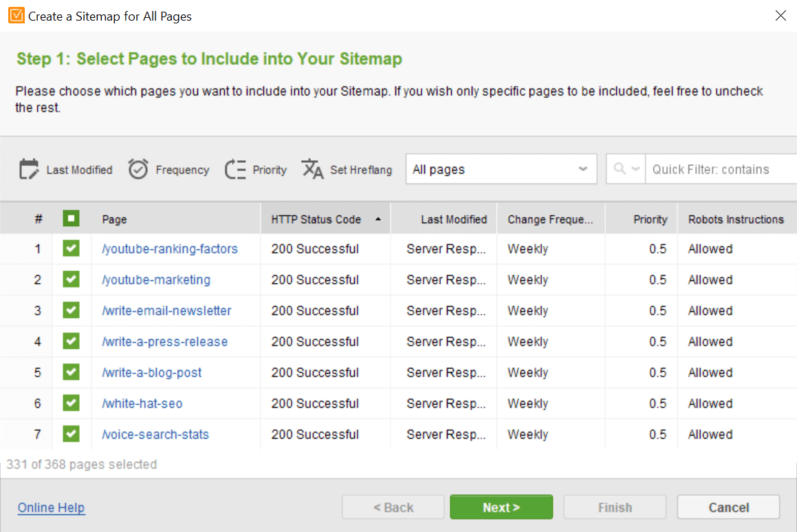797x532 pixels.
Task: Open the /write-a-blog-post page link
Action: tap(151, 373)
